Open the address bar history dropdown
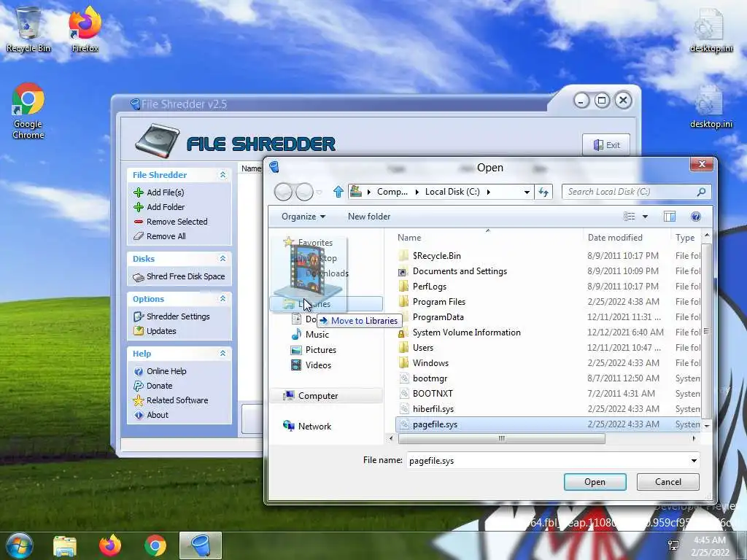This screenshot has height=560, width=747. click(x=527, y=192)
